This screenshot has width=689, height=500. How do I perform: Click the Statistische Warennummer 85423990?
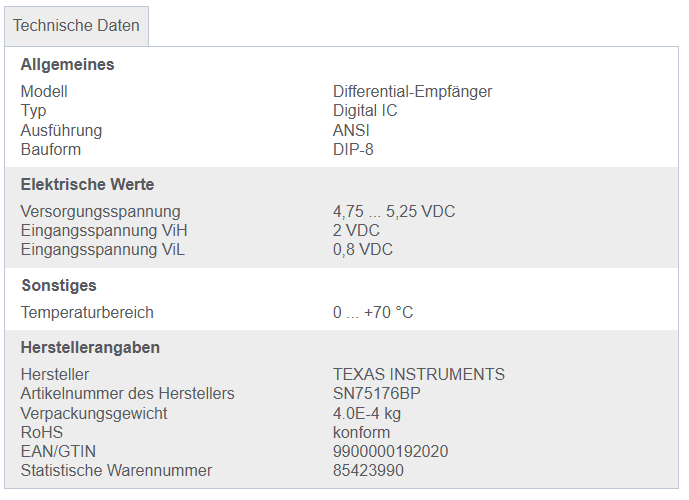coord(368,471)
